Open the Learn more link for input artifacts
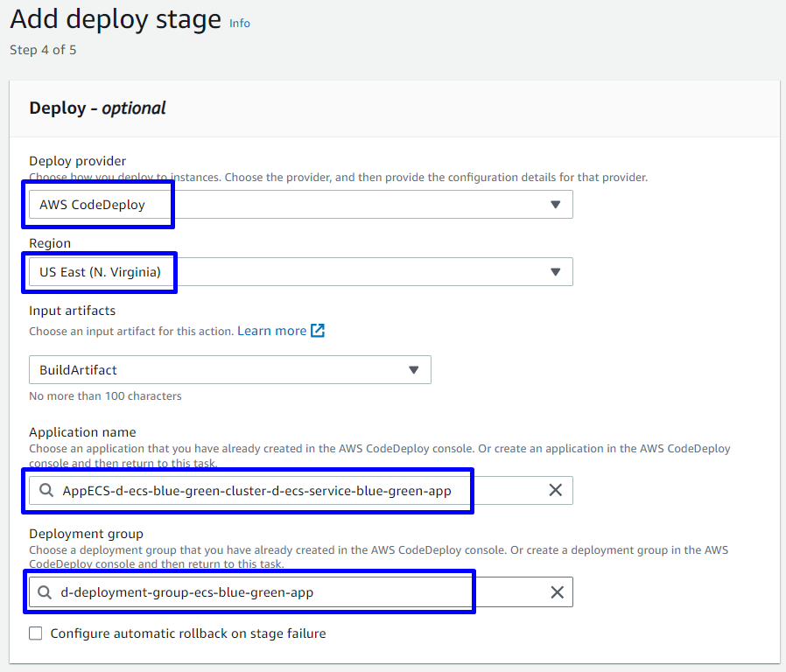The height and width of the screenshot is (672, 786). coord(271,331)
